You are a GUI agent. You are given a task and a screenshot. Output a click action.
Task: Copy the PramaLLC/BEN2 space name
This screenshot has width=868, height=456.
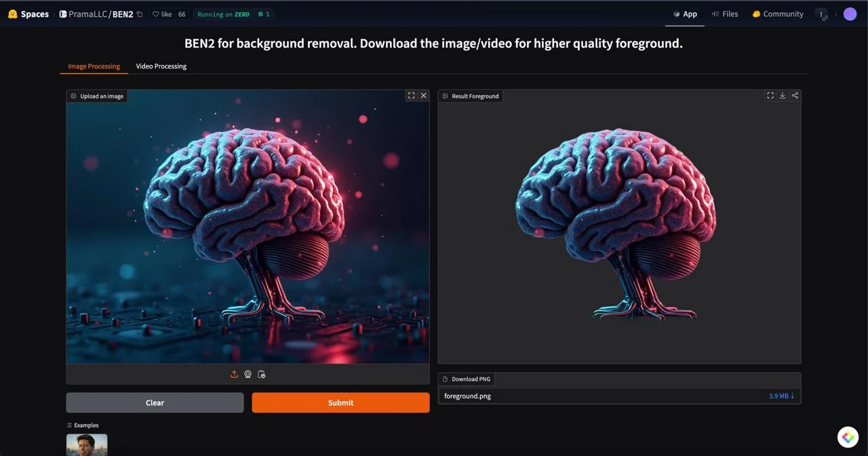[x=140, y=14]
